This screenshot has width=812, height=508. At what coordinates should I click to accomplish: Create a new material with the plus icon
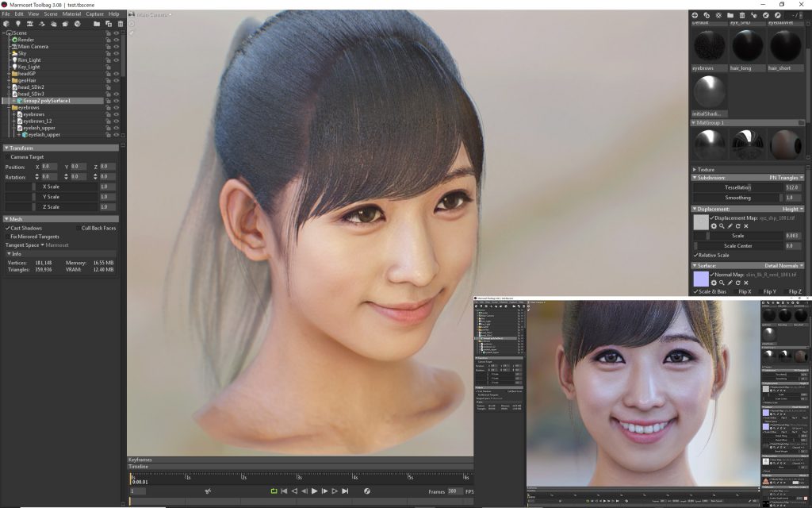point(695,16)
